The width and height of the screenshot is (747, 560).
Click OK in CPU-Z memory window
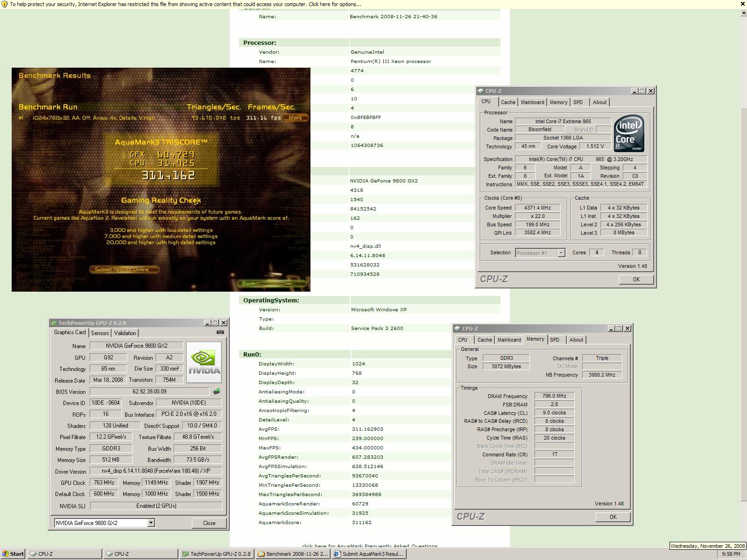(x=613, y=517)
